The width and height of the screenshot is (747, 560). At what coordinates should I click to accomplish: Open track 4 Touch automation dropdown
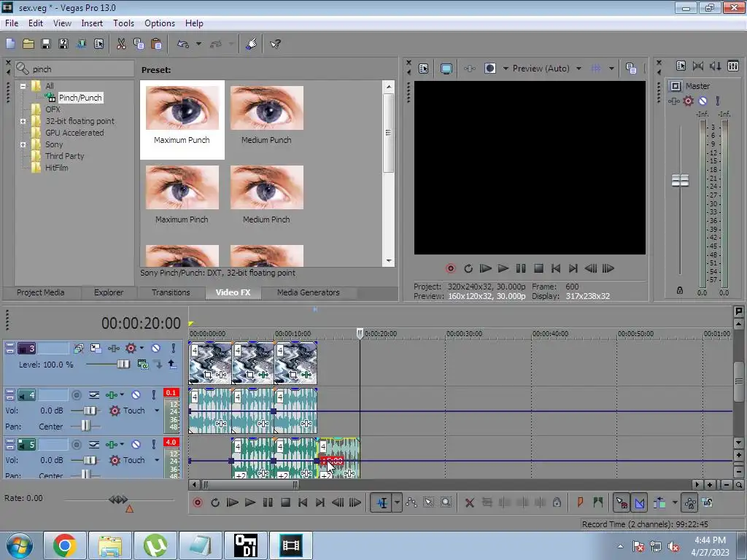[157, 411]
